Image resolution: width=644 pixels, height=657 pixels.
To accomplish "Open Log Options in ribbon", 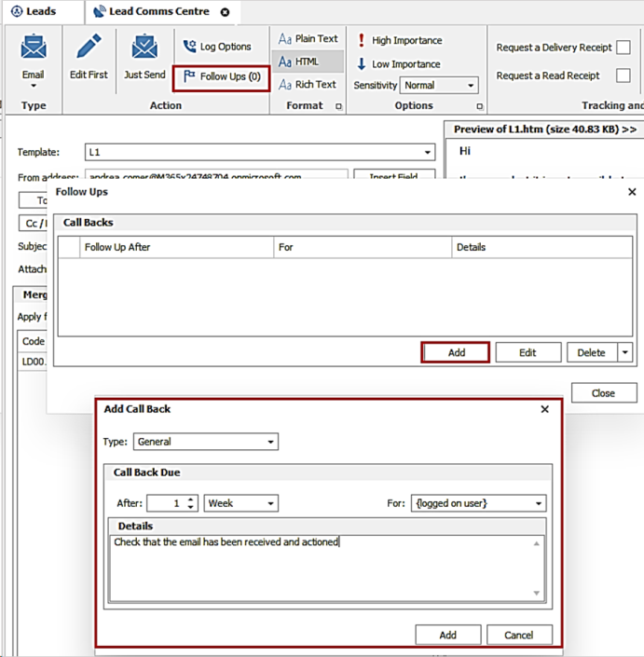I will (x=217, y=47).
